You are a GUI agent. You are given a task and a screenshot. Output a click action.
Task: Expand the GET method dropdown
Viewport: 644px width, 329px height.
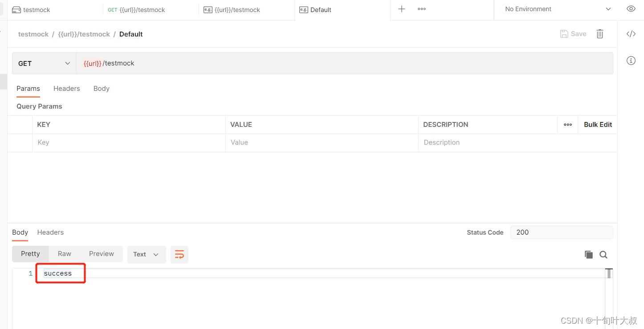click(x=44, y=64)
